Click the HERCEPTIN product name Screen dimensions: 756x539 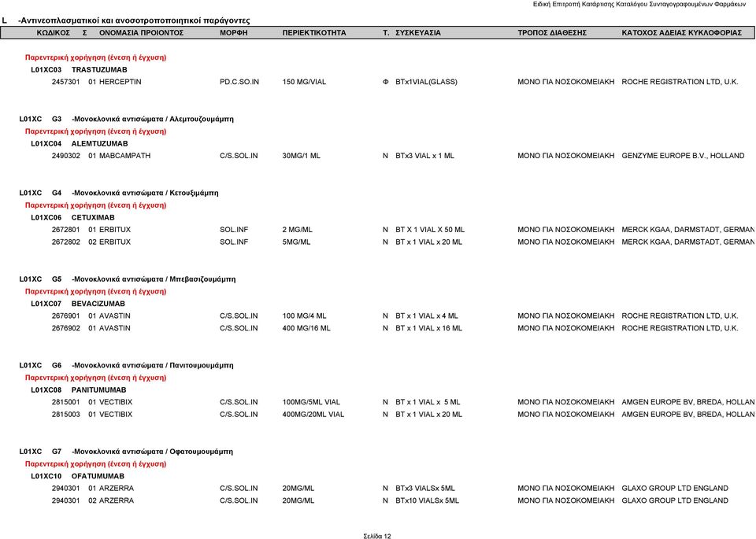[120, 82]
